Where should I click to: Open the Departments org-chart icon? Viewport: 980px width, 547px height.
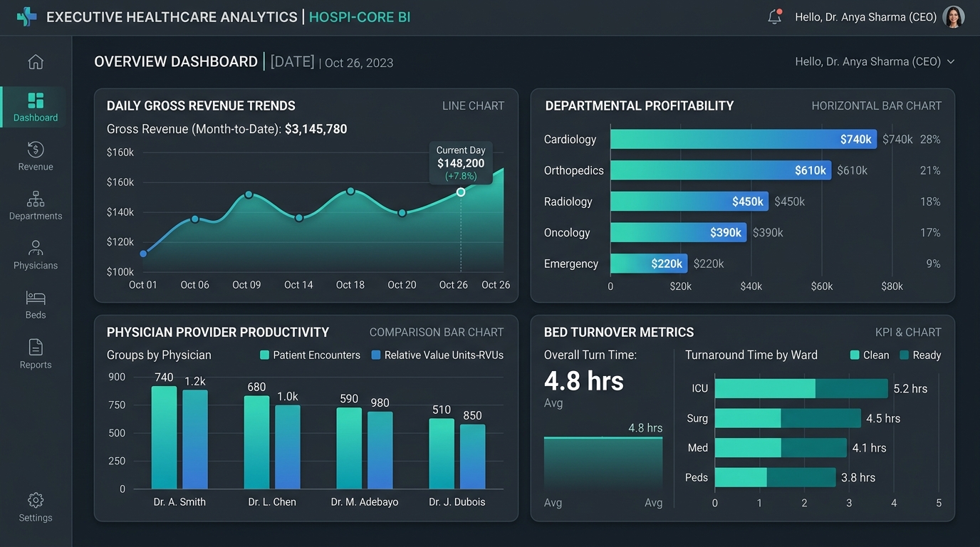[36, 199]
